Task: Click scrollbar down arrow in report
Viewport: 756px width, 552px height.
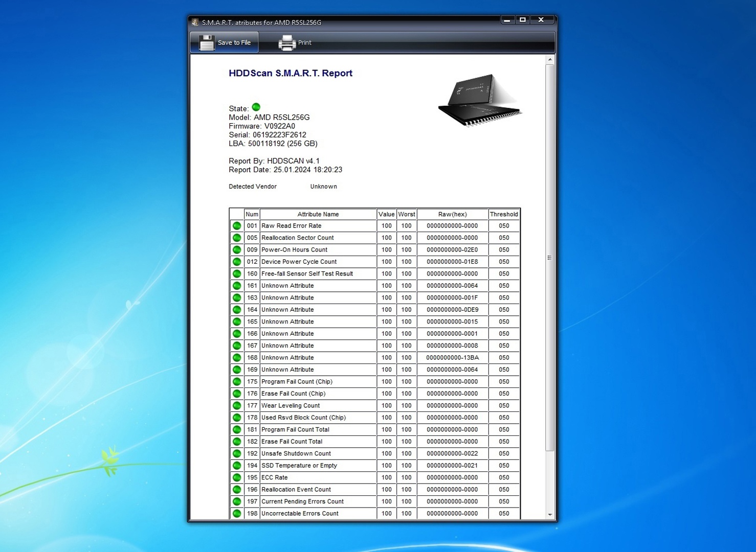Action: pos(550,515)
